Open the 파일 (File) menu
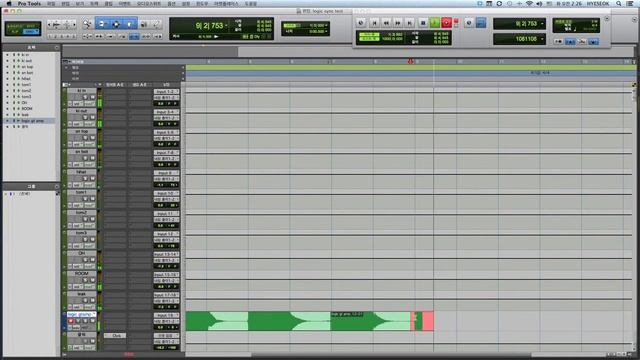 coord(51,3)
